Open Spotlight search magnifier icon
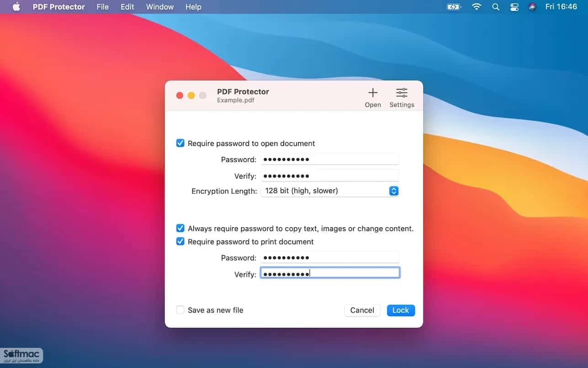Viewport: 588px width, 368px height. [496, 7]
